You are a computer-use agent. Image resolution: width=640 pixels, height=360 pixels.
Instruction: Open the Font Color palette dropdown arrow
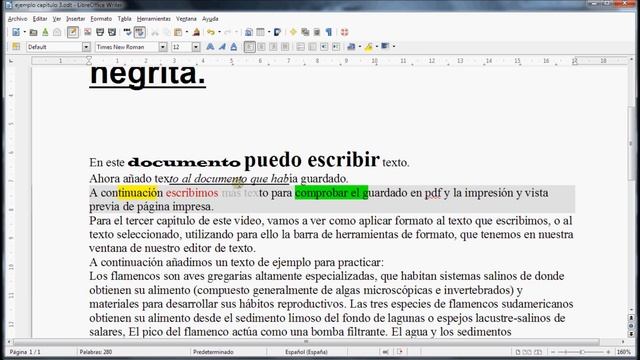click(x=360, y=47)
